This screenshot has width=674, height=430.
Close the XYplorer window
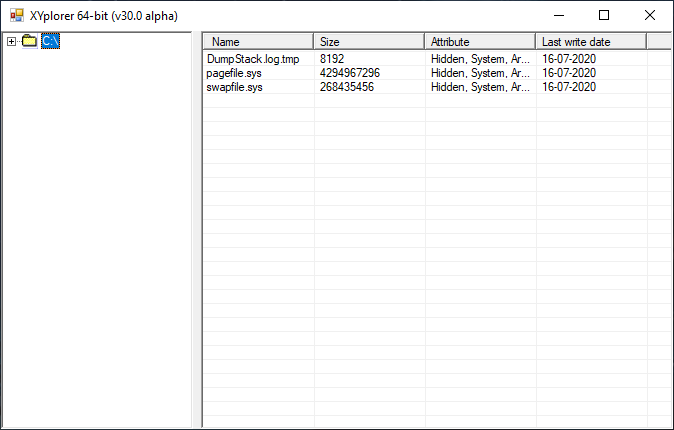coord(650,15)
